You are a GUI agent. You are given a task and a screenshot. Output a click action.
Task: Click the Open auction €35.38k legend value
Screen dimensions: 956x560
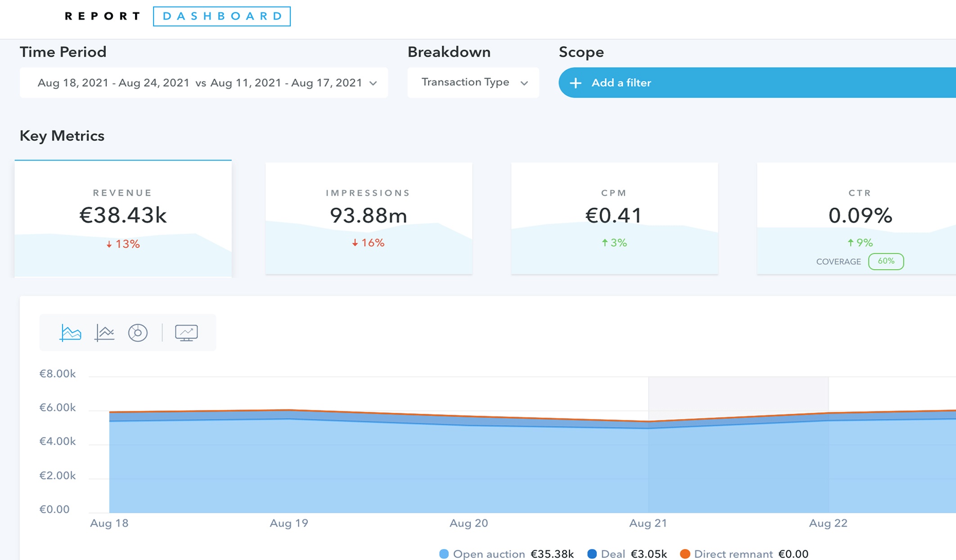(x=552, y=554)
